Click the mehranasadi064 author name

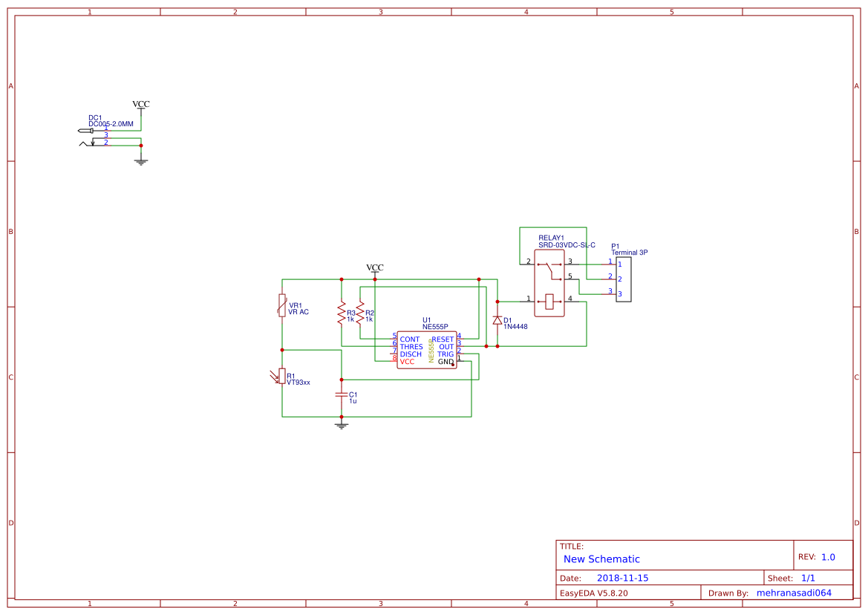tap(794, 592)
